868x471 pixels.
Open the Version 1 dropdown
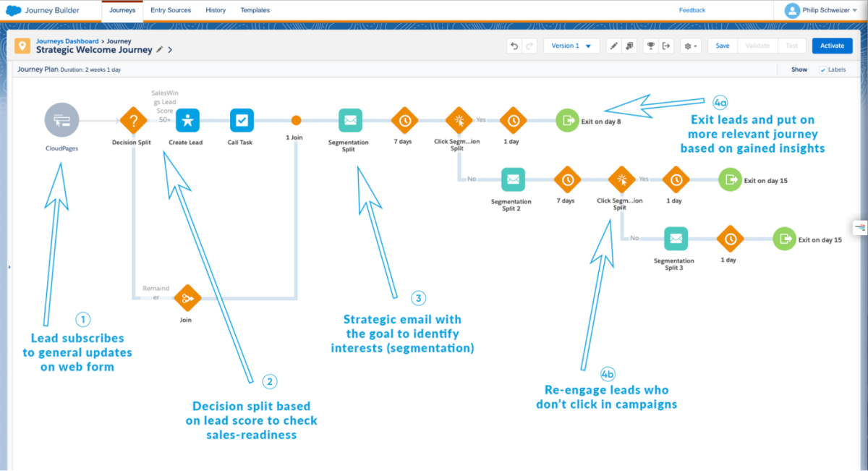coord(571,46)
